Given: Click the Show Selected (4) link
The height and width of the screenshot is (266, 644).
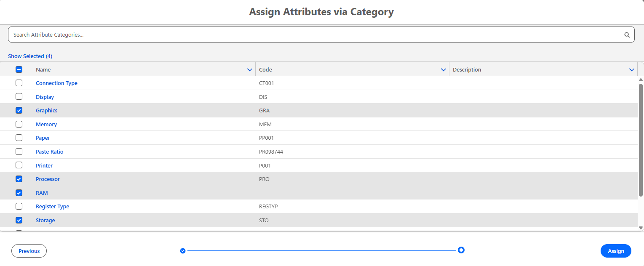Looking at the screenshot, I should click(30, 56).
